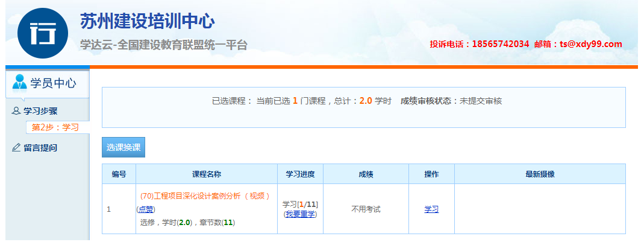Open the 学员中心 tab
Screen dimensions: 644x245
48,83
